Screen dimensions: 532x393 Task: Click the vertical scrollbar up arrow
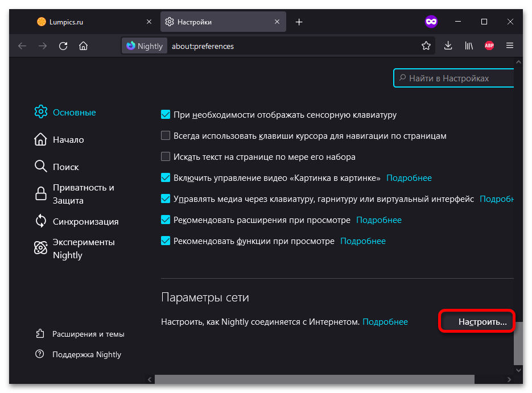[518, 62]
